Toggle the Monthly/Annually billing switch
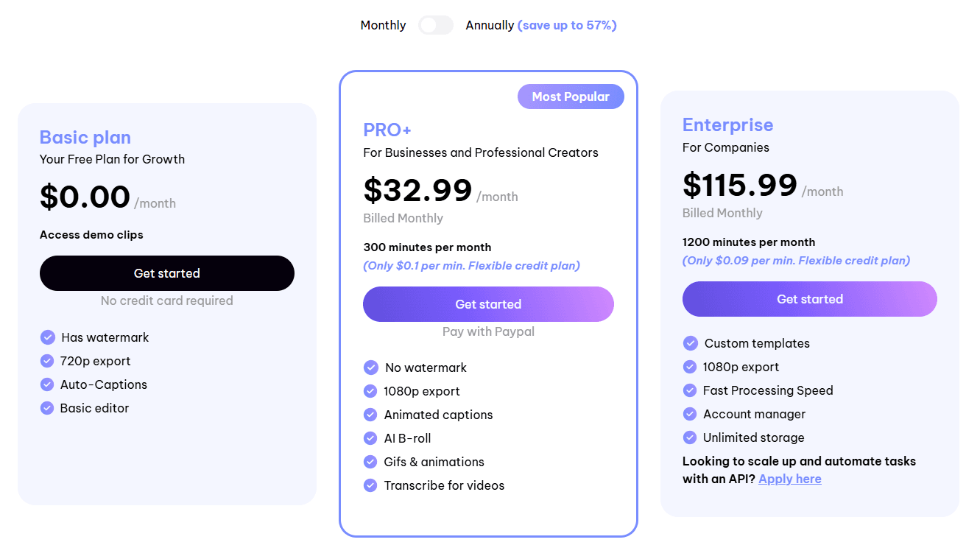The height and width of the screenshot is (559, 980). [436, 25]
